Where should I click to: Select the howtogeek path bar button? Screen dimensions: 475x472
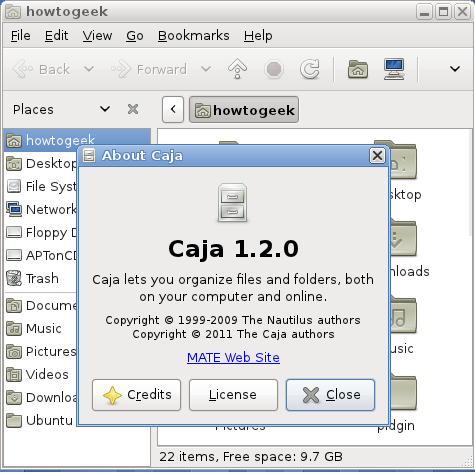coord(244,110)
